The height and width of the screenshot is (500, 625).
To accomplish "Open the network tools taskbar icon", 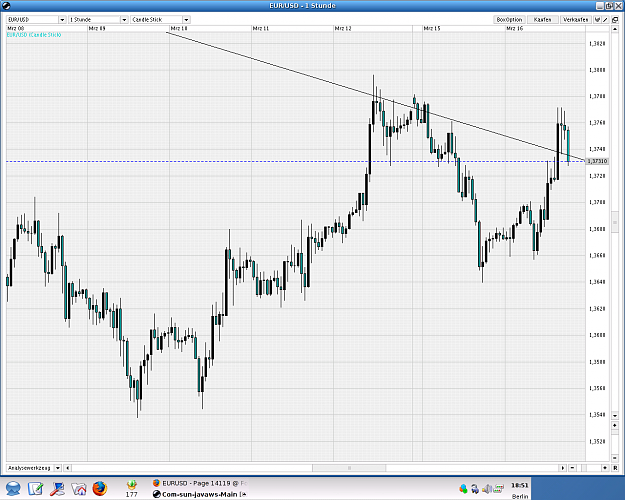I will [x=57, y=488].
